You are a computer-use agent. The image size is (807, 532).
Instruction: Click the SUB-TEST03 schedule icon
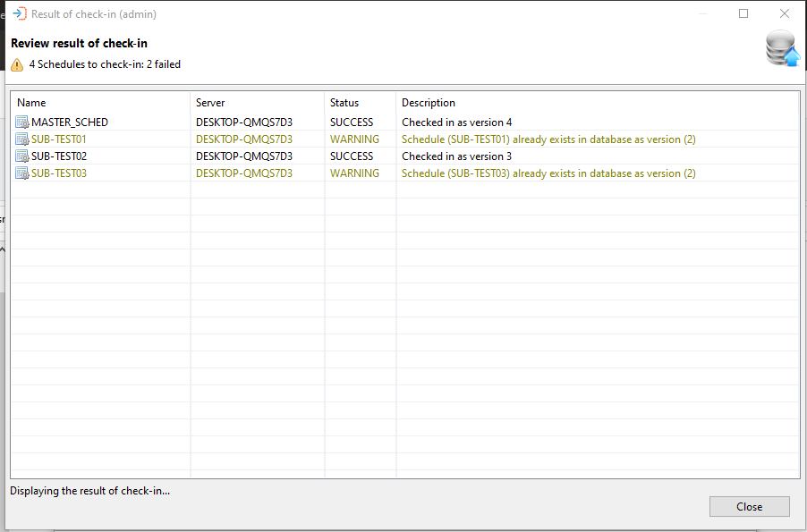22,173
